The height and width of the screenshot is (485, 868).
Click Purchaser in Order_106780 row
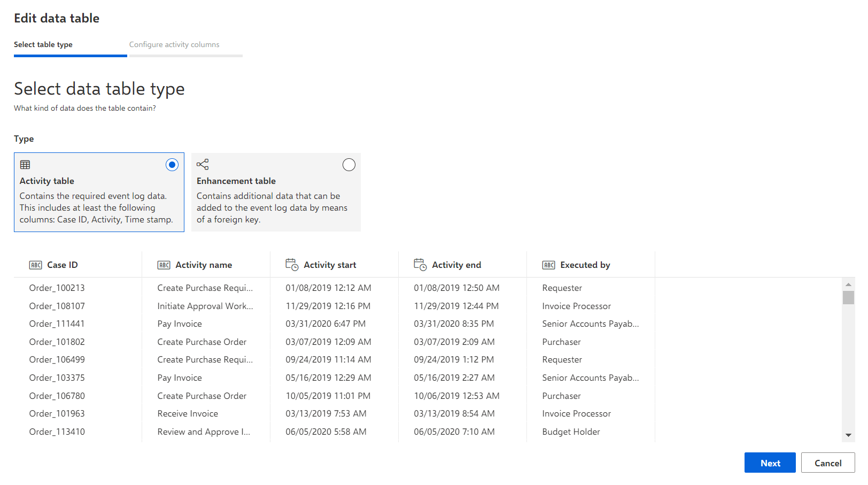point(561,396)
